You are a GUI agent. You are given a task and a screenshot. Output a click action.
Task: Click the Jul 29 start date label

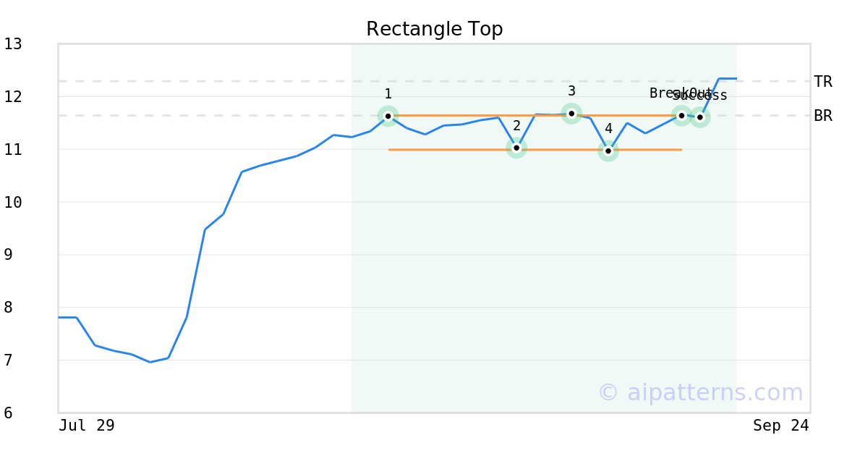pyautogui.click(x=86, y=426)
